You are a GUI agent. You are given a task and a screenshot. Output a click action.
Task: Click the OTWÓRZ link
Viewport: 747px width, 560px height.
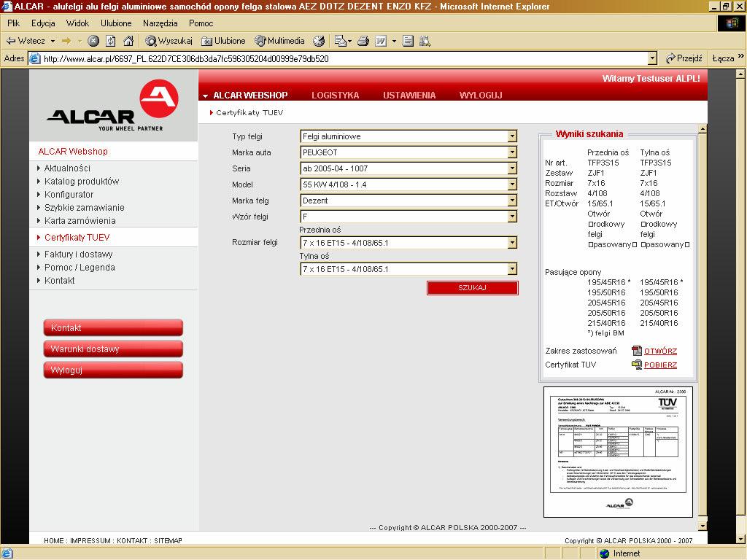[x=660, y=351]
